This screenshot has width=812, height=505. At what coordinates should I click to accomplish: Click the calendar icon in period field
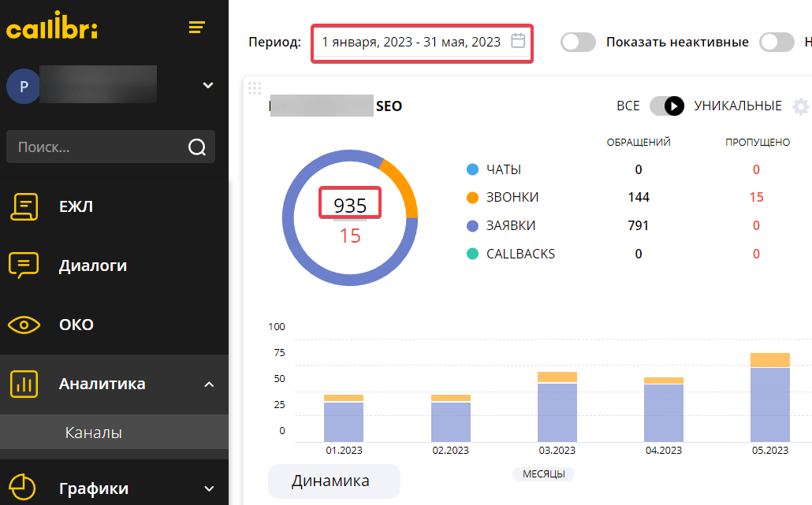pyautogui.click(x=518, y=41)
